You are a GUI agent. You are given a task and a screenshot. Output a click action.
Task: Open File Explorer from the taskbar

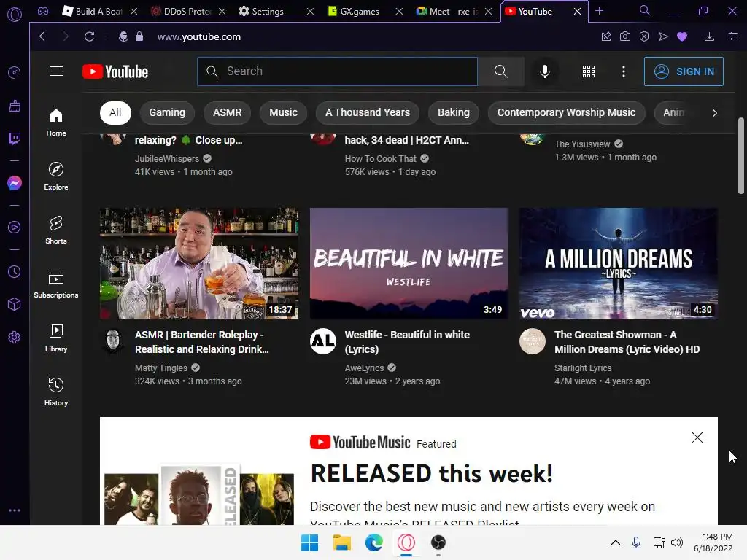coord(341,542)
